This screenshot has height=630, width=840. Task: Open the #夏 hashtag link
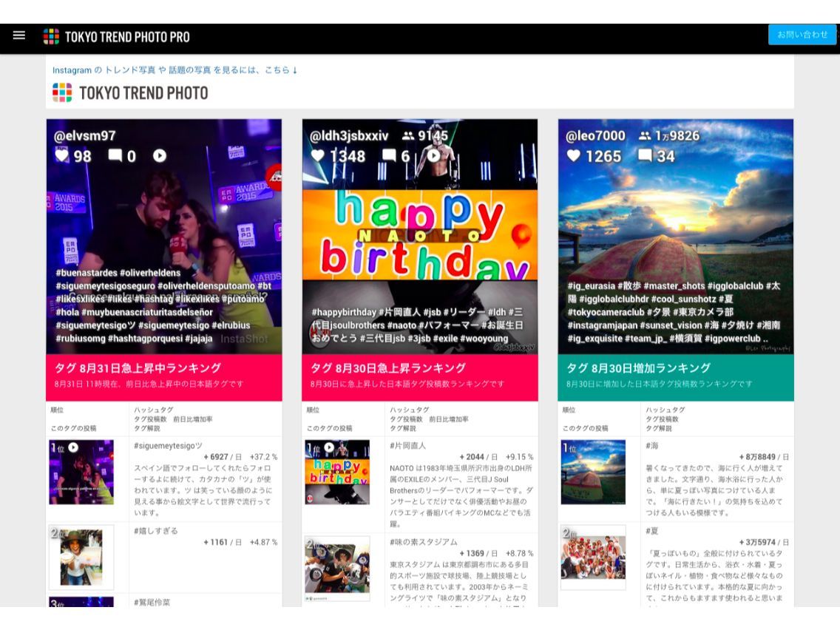[652, 531]
